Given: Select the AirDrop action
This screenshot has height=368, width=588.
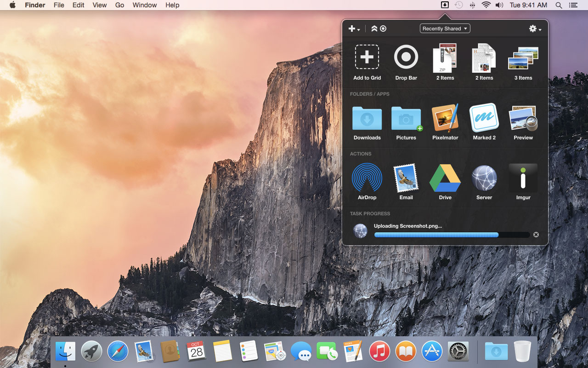Looking at the screenshot, I should [367, 182].
